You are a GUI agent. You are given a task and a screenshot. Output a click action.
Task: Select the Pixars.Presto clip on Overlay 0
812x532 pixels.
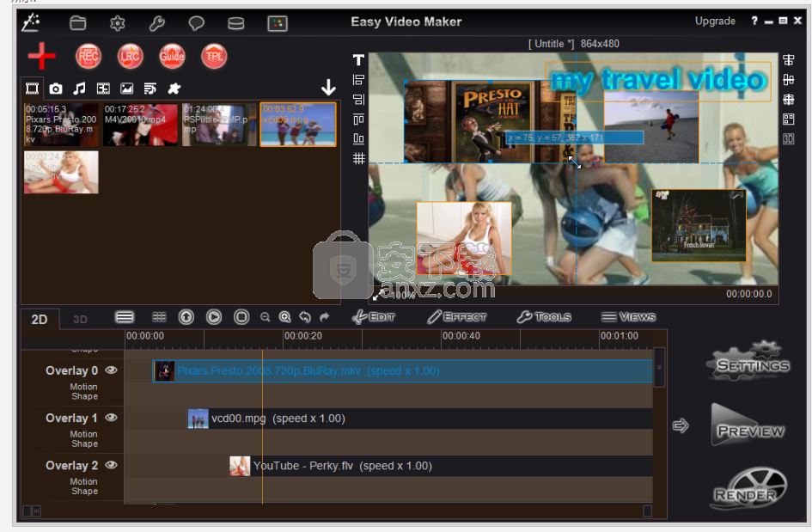402,371
